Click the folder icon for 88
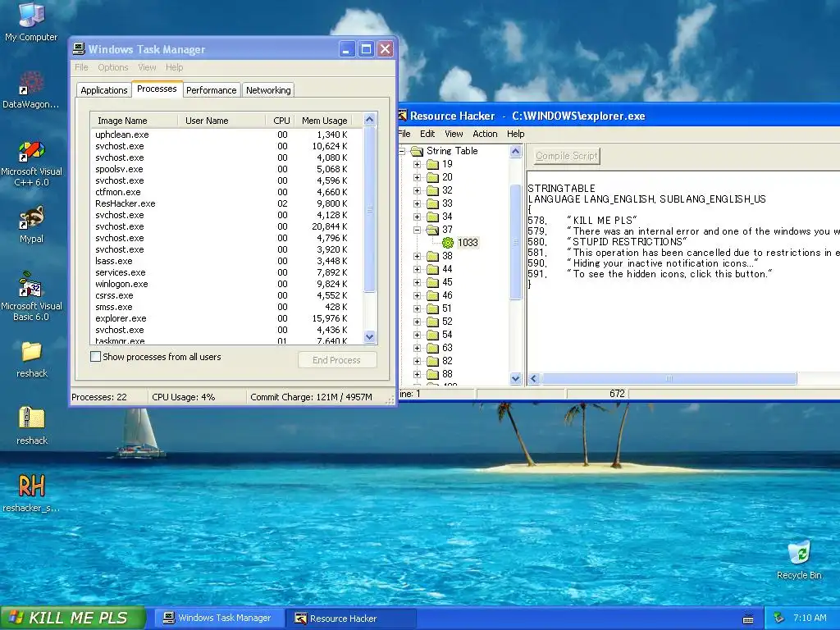Screen dimensions: 840x630 (433, 374)
